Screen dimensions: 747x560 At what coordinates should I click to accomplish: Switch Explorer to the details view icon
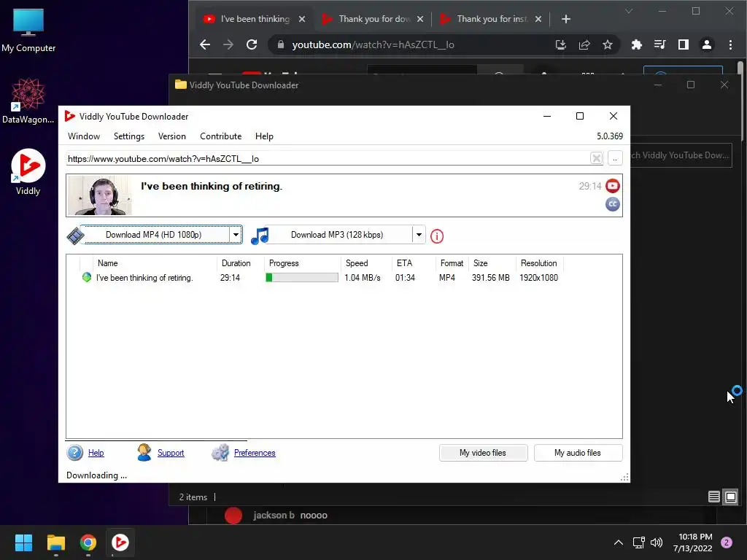click(x=713, y=497)
